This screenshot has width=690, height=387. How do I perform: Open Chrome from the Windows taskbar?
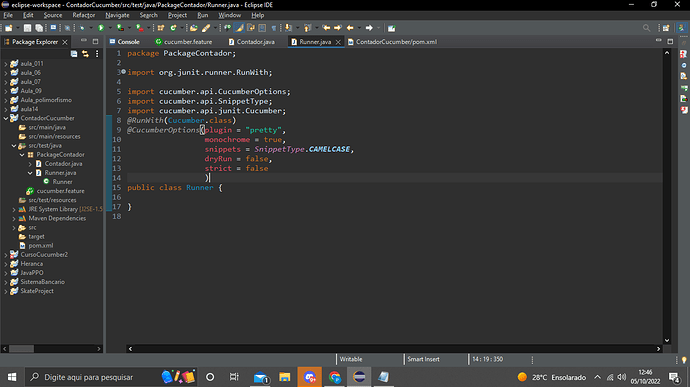coord(335,377)
